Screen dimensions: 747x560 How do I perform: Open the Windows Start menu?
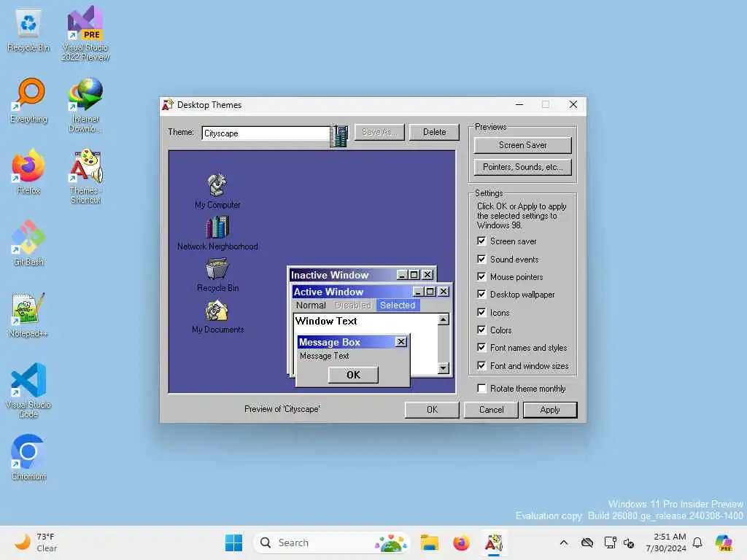(x=233, y=542)
